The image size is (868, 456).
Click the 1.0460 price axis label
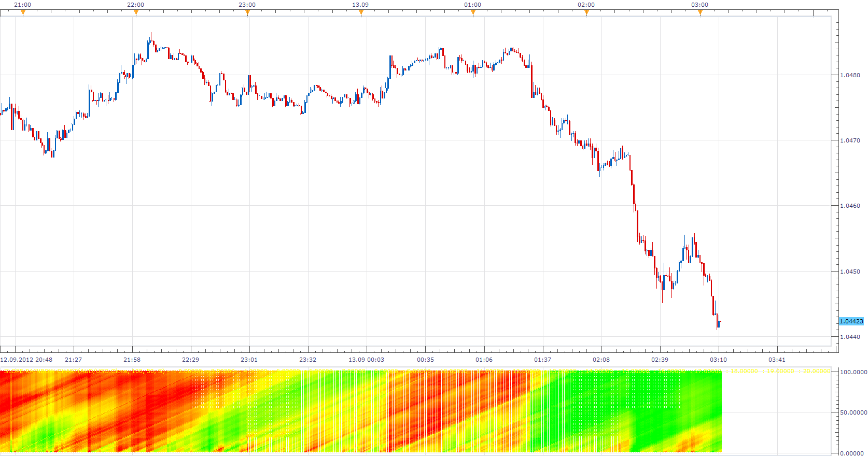850,206
